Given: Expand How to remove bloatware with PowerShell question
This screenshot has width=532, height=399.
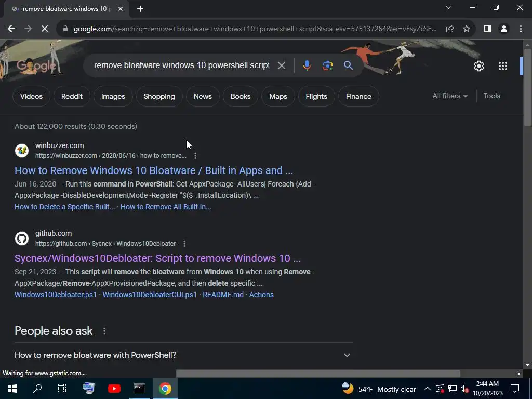Looking at the screenshot, I should [183, 355].
